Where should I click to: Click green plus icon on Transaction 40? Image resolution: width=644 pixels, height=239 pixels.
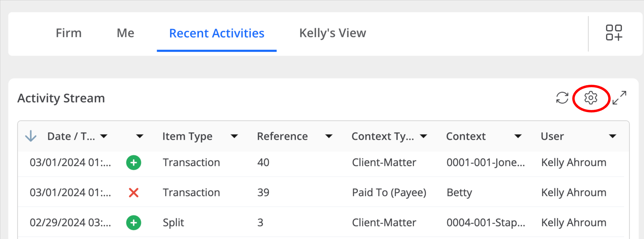click(134, 163)
